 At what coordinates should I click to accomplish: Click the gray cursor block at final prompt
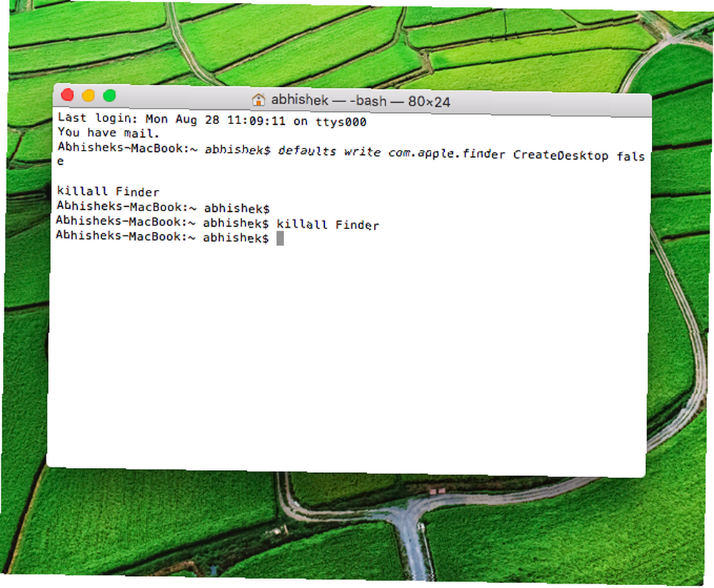[x=280, y=238]
